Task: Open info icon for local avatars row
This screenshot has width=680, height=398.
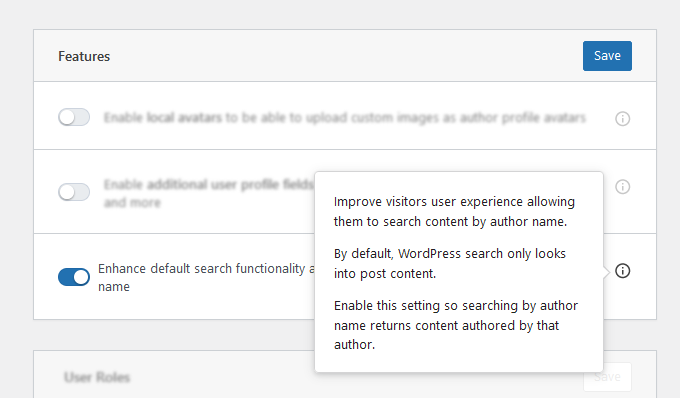Action: click(622, 118)
